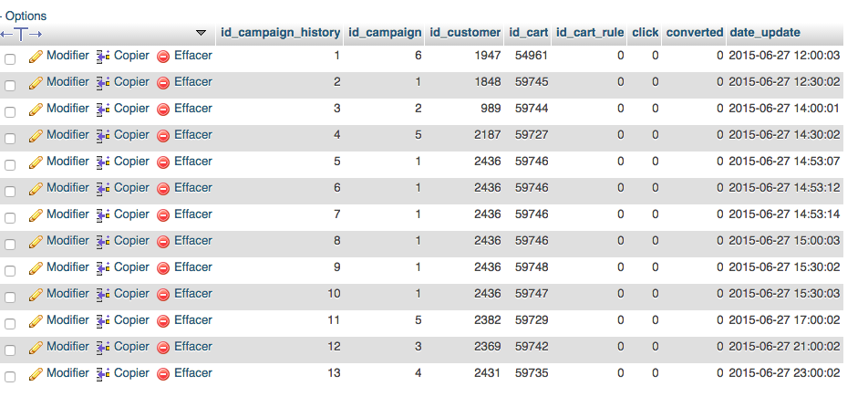868x397 pixels.
Task: Click the pencil icon for row 8
Action: 36,242
